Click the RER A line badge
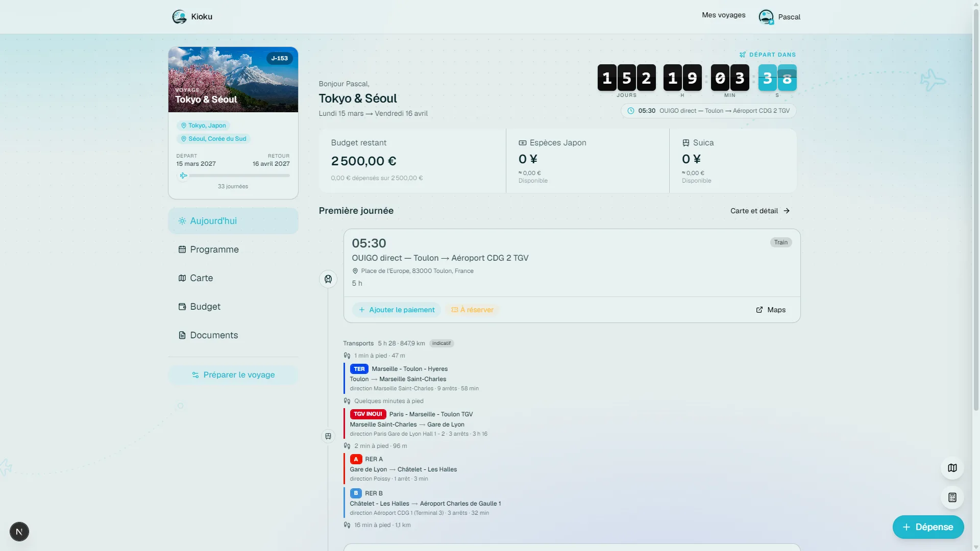The height and width of the screenshot is (551, 980). point(356,459)
